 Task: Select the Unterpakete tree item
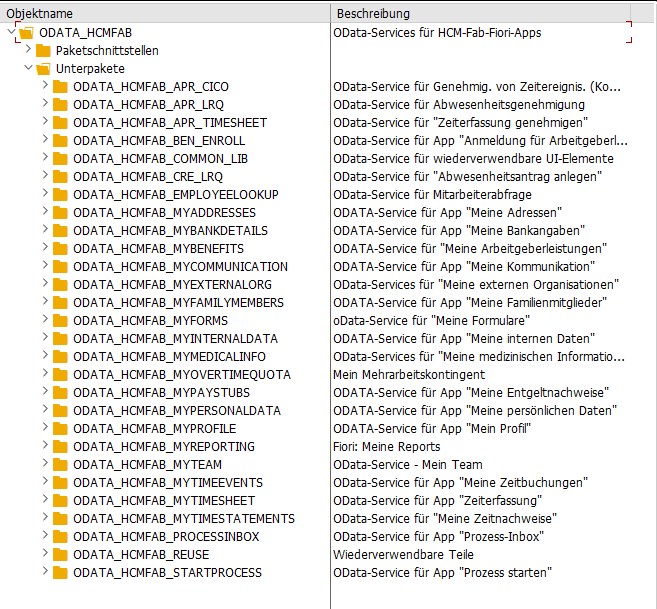[91, 69]
